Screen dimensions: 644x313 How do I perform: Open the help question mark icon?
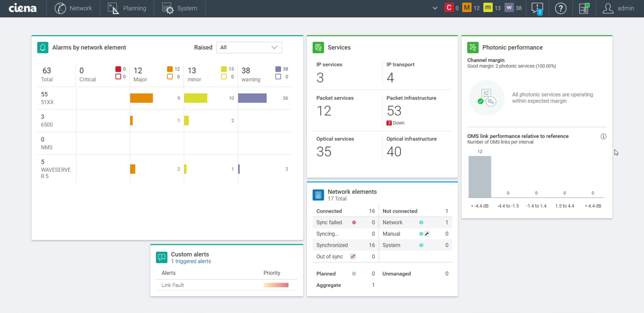tap(560, 9)
